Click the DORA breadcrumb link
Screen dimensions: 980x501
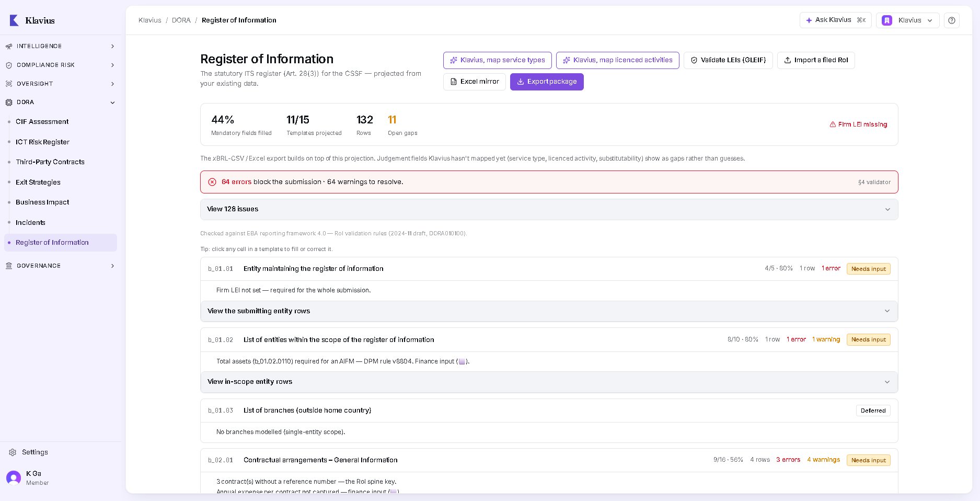(181, 20)
